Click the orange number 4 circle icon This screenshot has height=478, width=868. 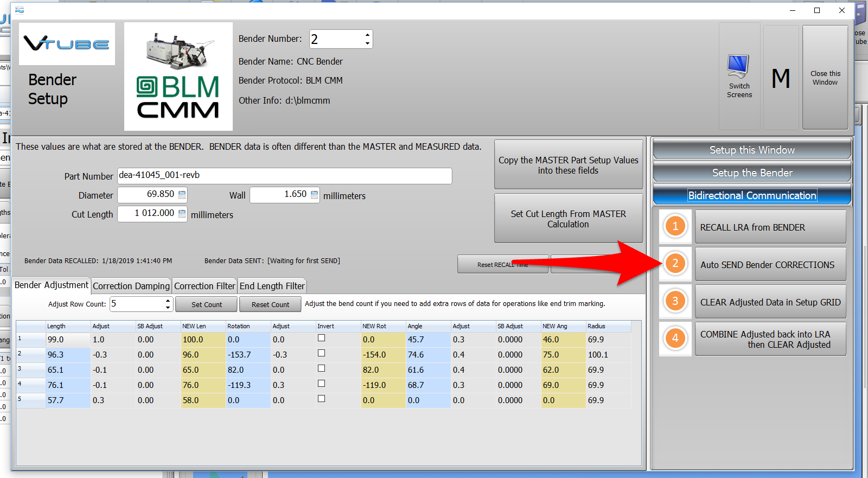coord(675,339)
